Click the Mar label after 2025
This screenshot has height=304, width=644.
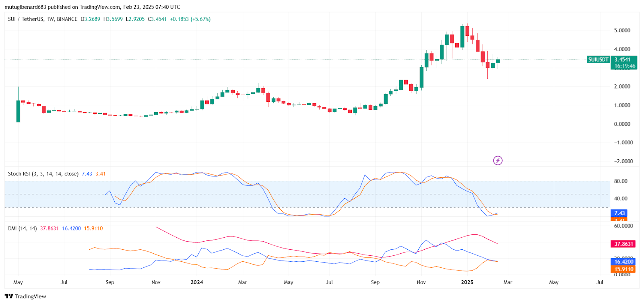tap(508, 282)
